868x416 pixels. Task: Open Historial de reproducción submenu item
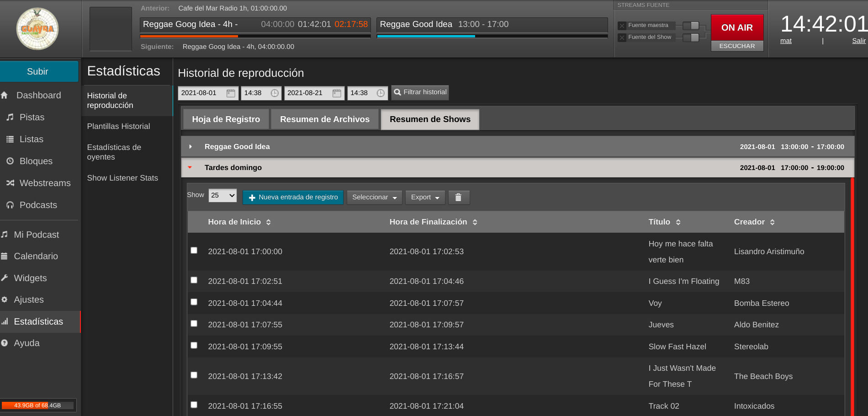[x=127, y=101]
